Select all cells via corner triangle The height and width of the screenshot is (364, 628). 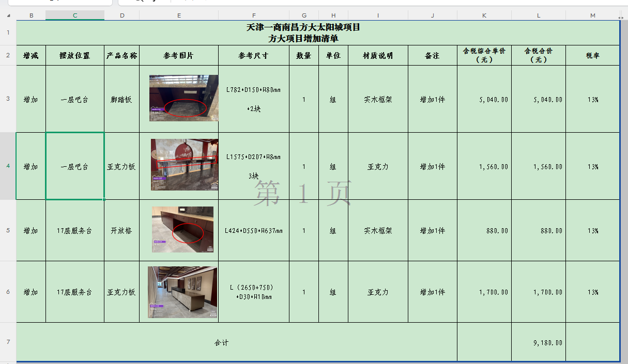point(8,15)
